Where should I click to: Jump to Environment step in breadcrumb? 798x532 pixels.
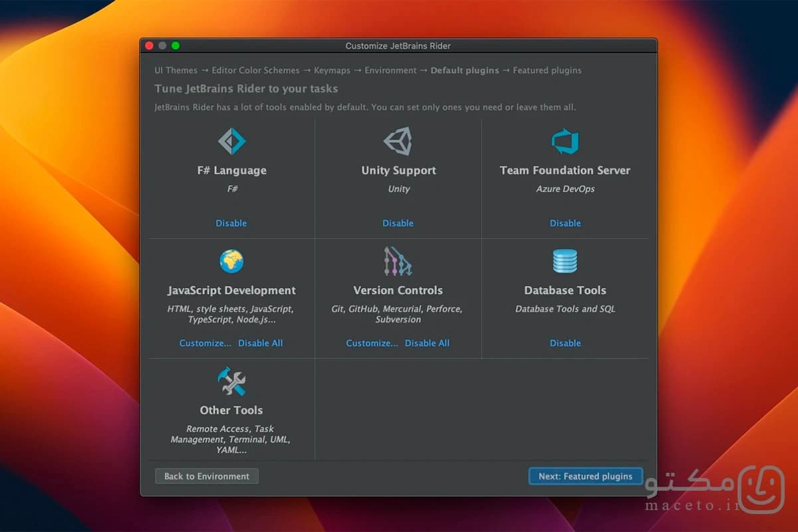pyautogui.click(x=391, y=70)
